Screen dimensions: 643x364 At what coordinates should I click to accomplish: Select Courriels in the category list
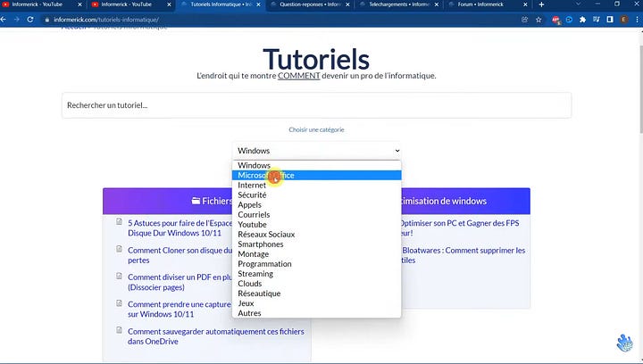pyautogui.click(x=316, y=214)
